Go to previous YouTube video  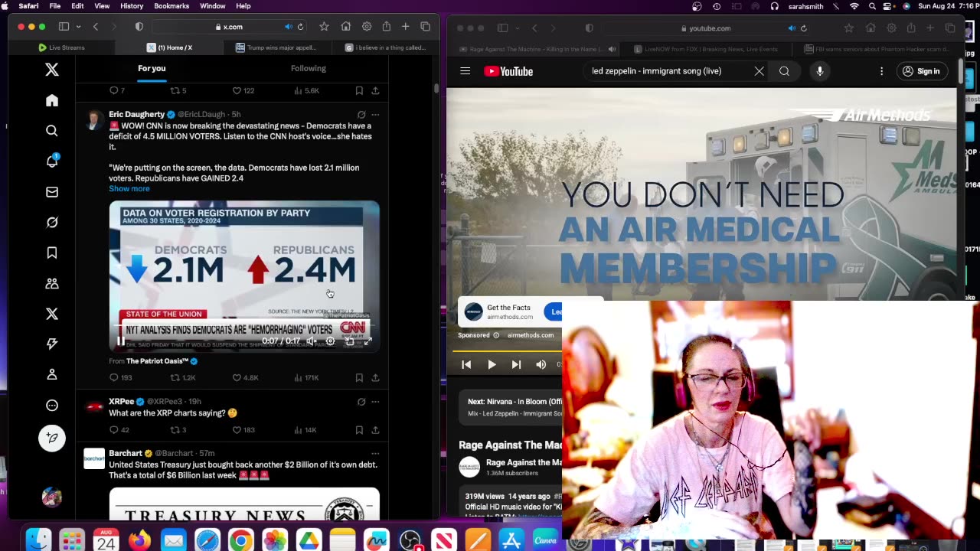(x=466, y=364)
